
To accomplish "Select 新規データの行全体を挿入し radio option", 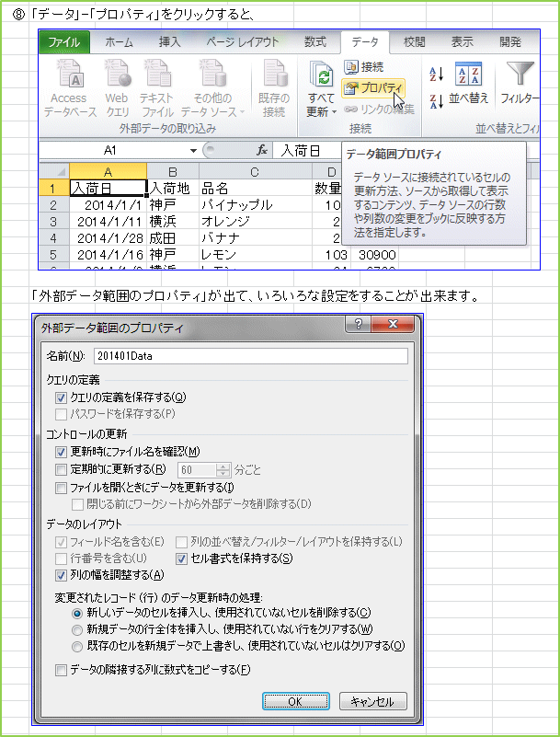I will point(77,630).
